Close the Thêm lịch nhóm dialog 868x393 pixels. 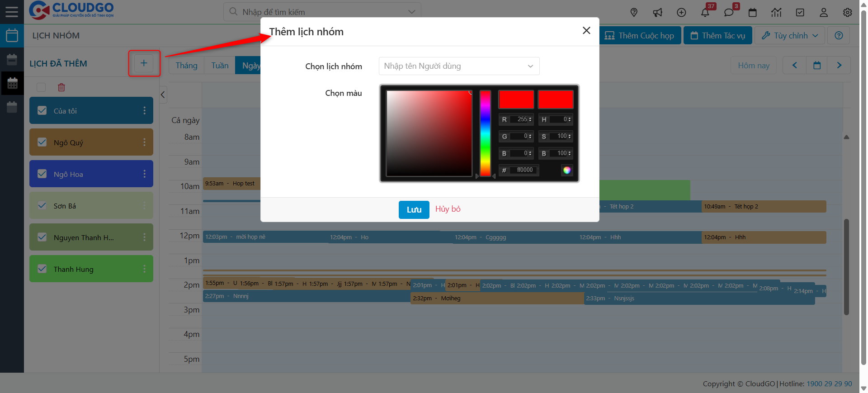coord(586,30)
